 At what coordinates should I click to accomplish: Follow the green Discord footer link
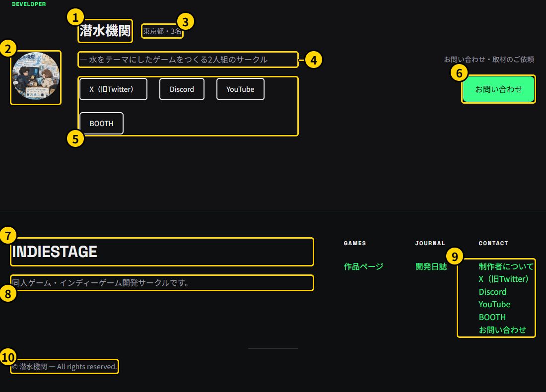[492, 292]
